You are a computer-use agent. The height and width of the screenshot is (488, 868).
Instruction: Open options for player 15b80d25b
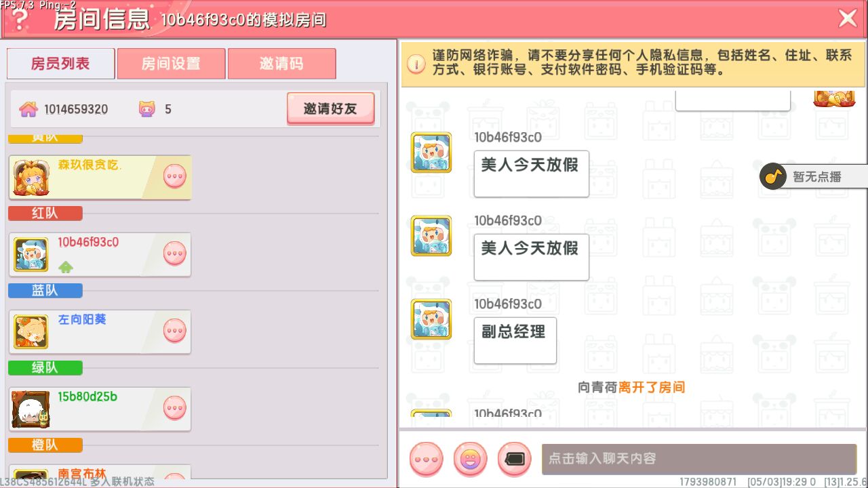pyautogui.click(x=175, y=408)
